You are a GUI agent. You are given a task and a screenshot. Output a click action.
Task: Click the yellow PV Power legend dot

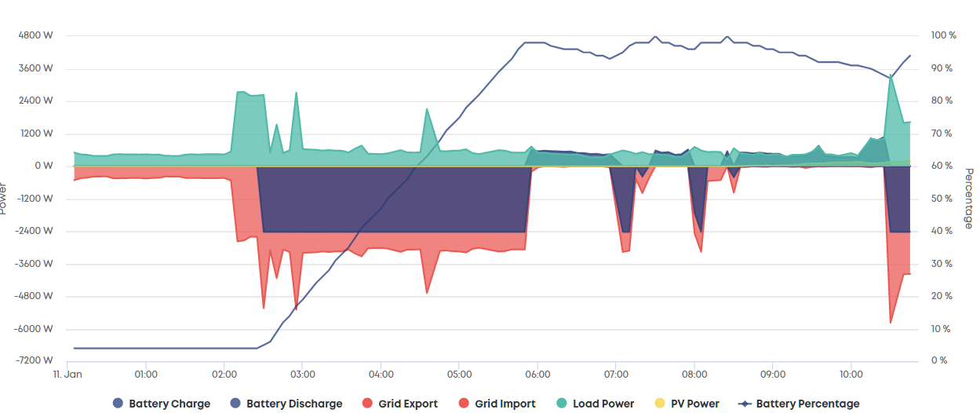point(659,404)
